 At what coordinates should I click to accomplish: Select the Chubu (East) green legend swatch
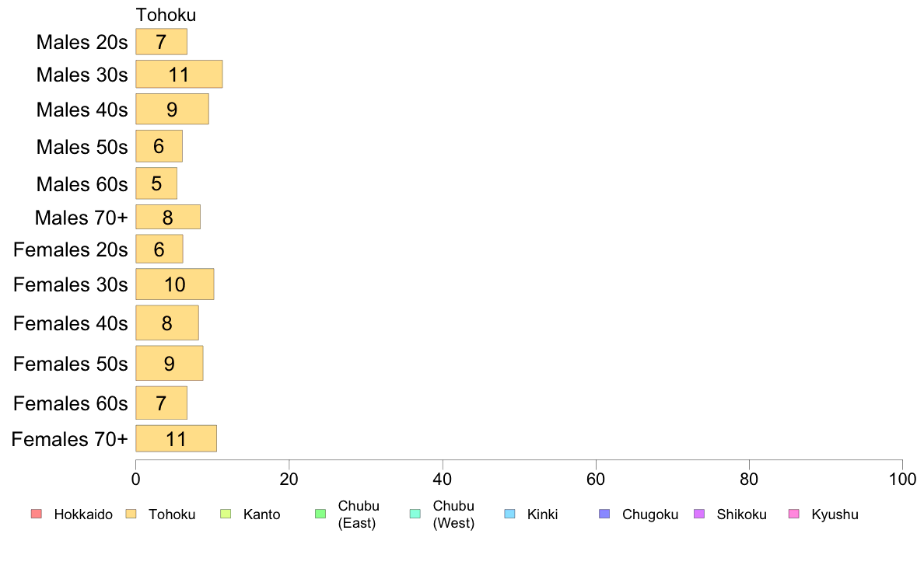tap(320, 514)
